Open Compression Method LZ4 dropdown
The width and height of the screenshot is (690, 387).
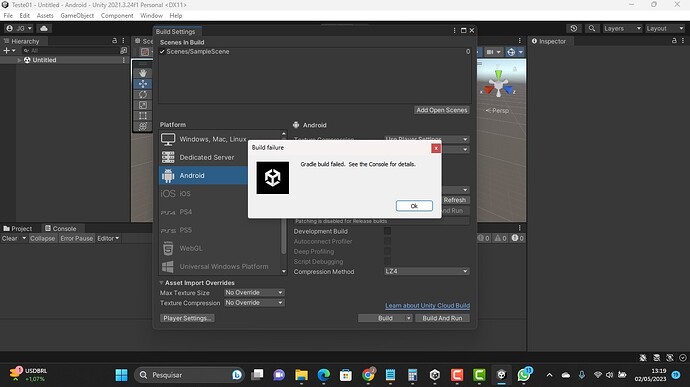coord(426,271)
